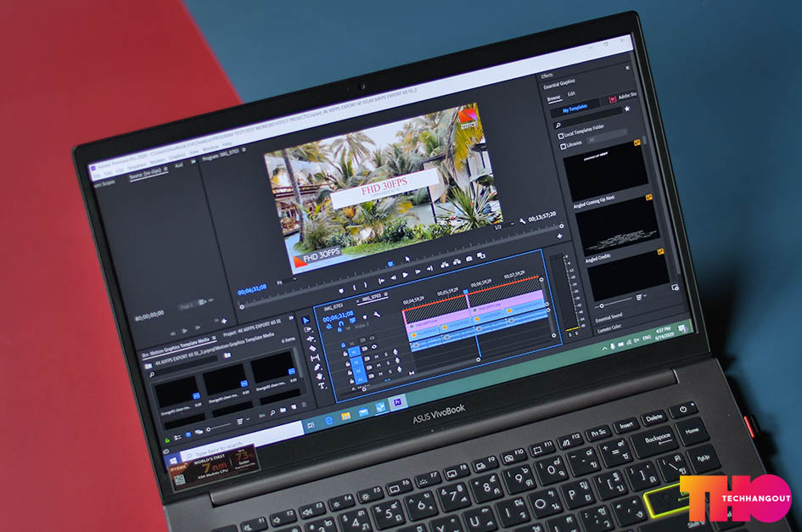The width and height of the screenshot is (802, 532).
Task: Open Libraries dropdown in Essential Graphics
Action: (x=607, y=136)
